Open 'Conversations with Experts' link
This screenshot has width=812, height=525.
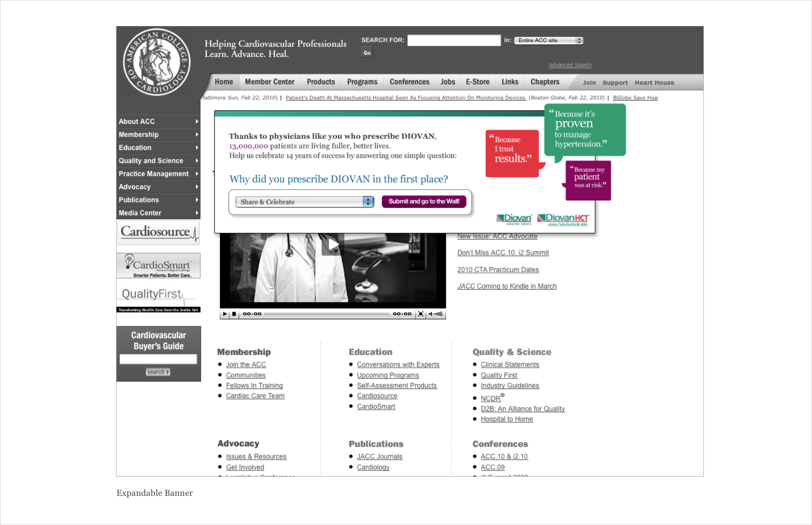pos(398,365)
